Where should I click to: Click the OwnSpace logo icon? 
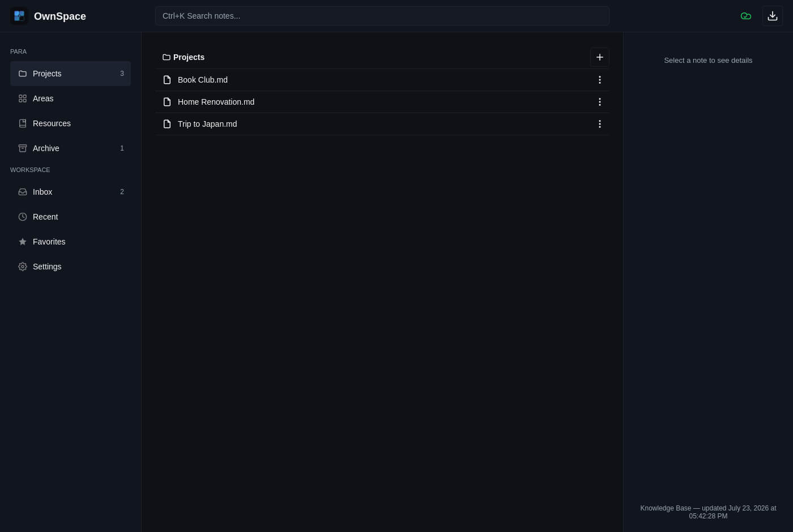click(x=19, y=16)
